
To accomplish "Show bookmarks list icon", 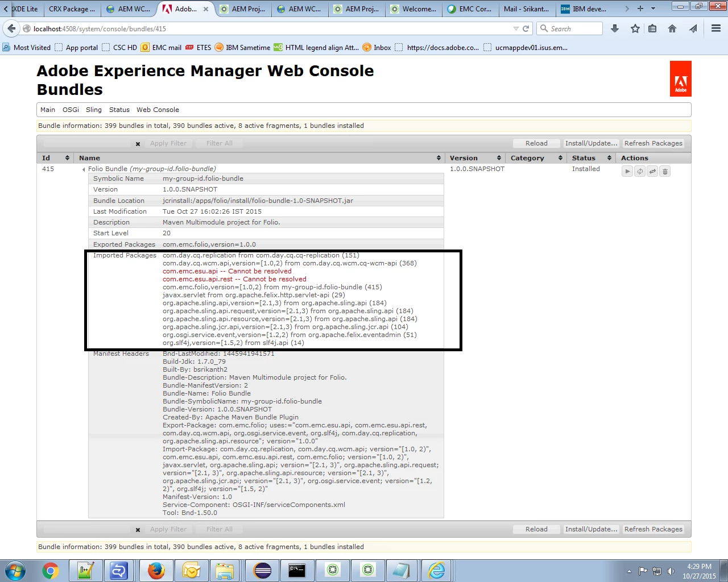I will [x=652, y=28].
